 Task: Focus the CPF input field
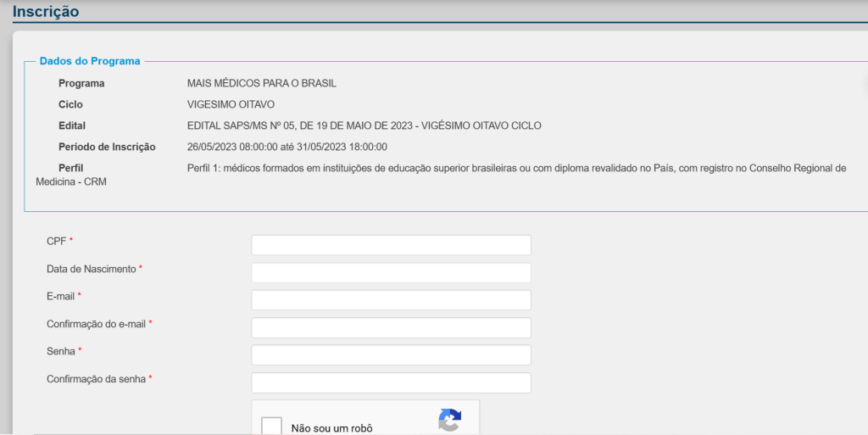click(x=391, y=245)
